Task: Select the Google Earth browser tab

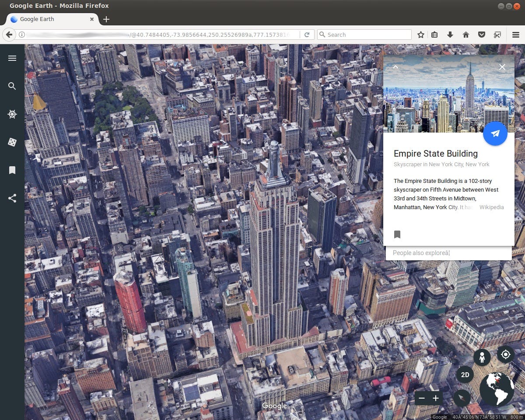Action: (52, 19)
